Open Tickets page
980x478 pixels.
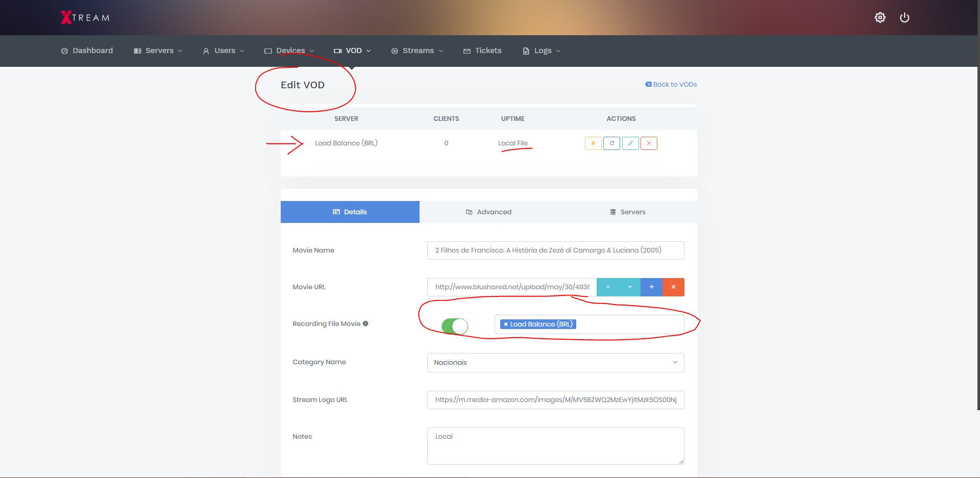482,51
